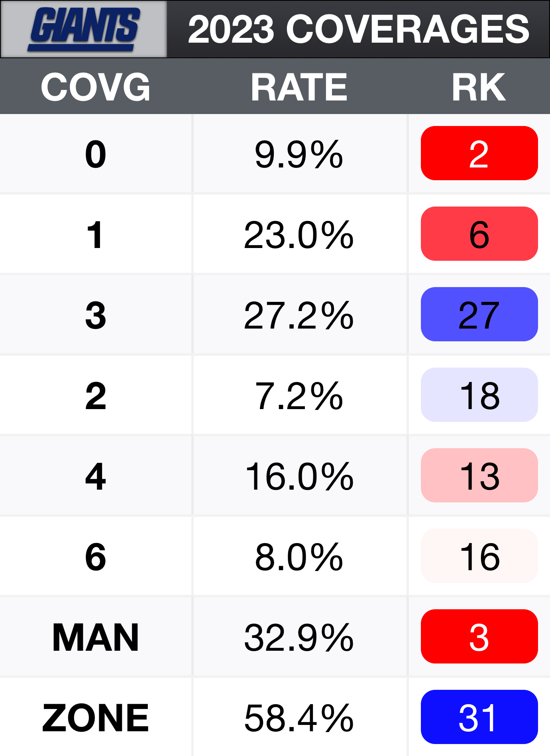
Task: Select the 9.9% rate value
Action: (x=299, y=154)
